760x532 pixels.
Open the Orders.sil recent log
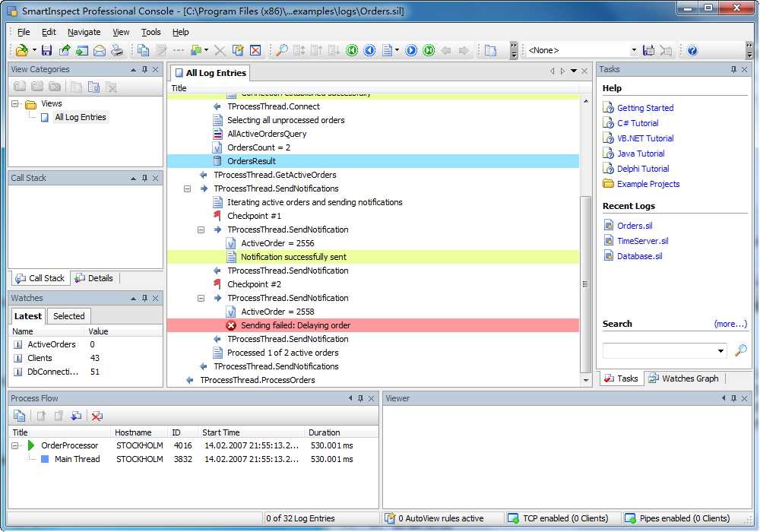[x=634, y=226]
